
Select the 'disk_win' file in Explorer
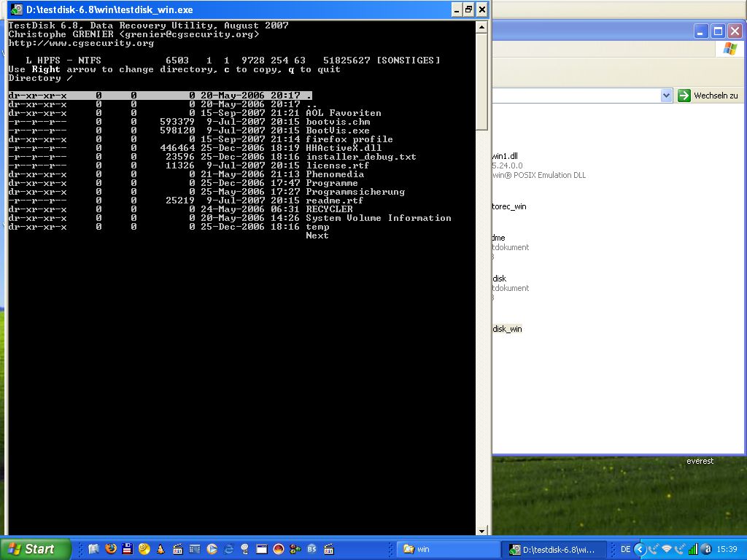point(508,329)
